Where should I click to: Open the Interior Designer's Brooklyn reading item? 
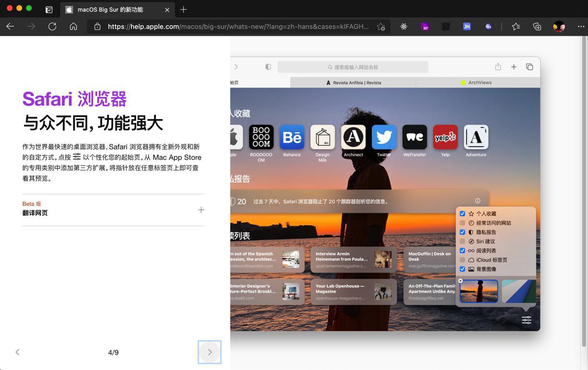click(x=267, y=292)
